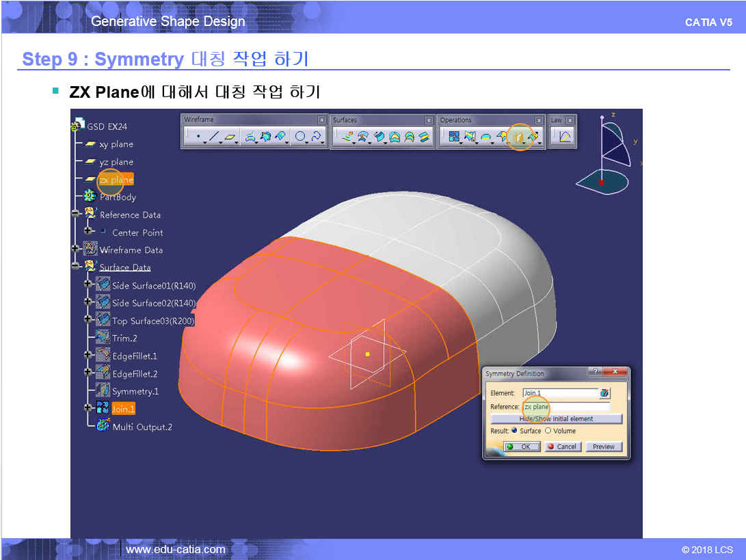746x560 pixels.
Task: Click the Plane tool icon in Wireframe toolbar
Action: pyautogui.click(x=231, y=137)
